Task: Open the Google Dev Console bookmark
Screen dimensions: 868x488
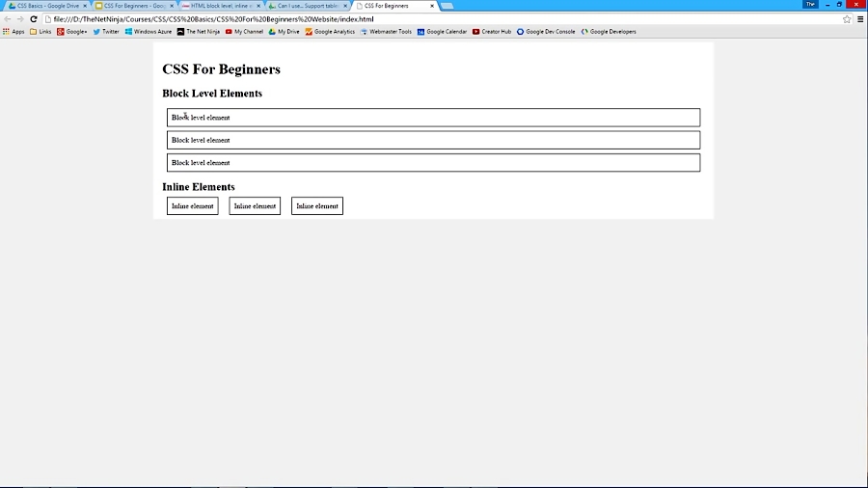Action: point(546,32)
